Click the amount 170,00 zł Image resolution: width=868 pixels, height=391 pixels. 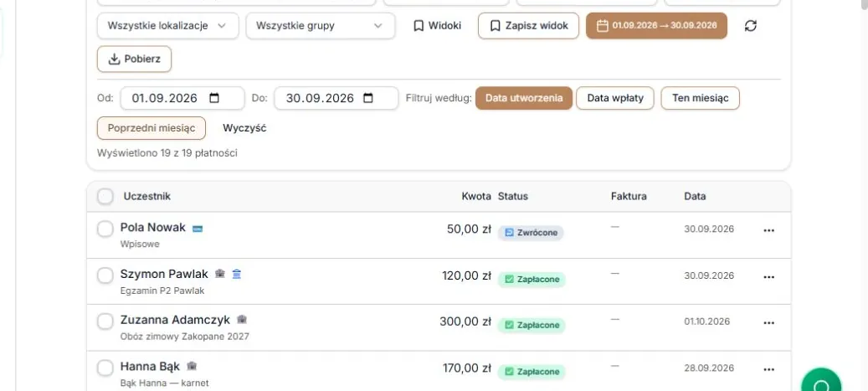pyautogui.click(x=467, y=368)
